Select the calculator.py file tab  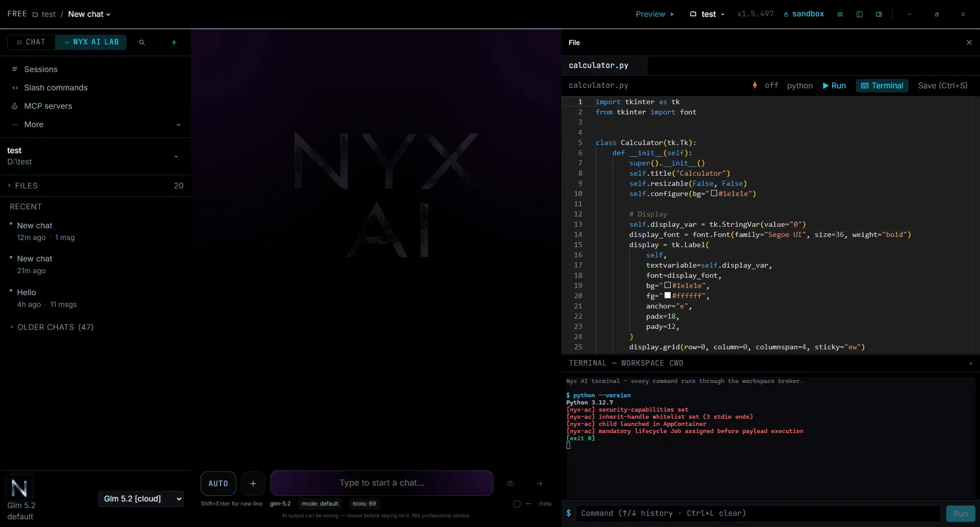pyautogui.click(x=604, y=65)
